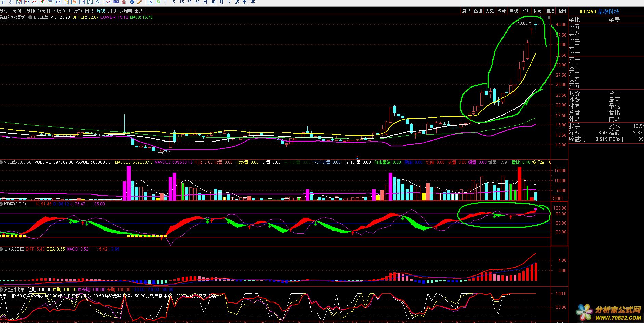This screenshot has width=644, height=323.
Task: Click the 返回 back button
Action: click(562, 11)
